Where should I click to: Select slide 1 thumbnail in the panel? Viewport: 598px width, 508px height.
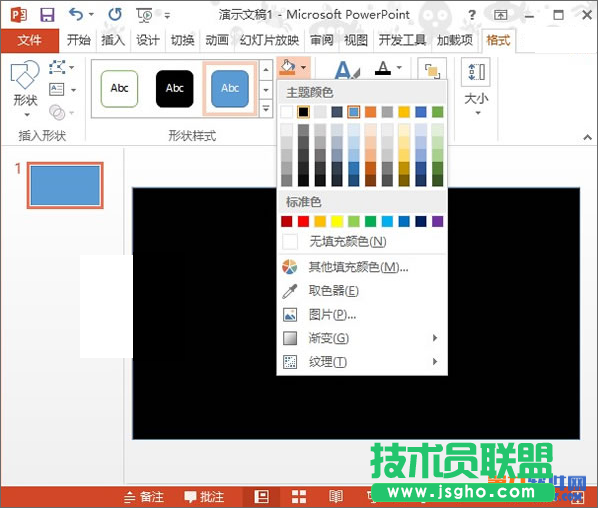[x=65, y=185]
